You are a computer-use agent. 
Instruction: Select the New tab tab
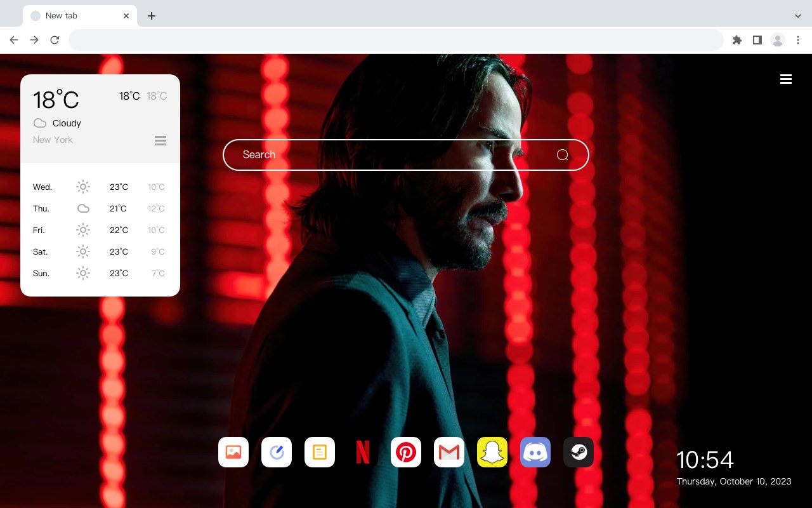click(x=80, y=16)
